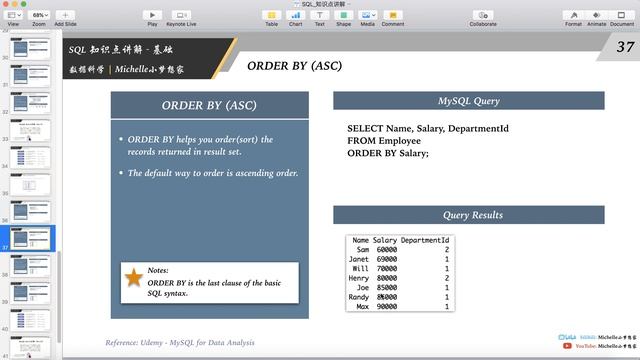This screenshot has height=360, width=640.
Task: Select the highlighted slide 37 thumbnail
Action: (x=30, y=238)
